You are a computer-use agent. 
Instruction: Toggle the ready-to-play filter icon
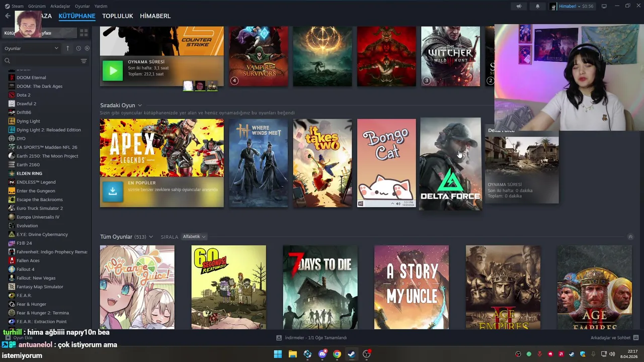[x=87, y=48]
